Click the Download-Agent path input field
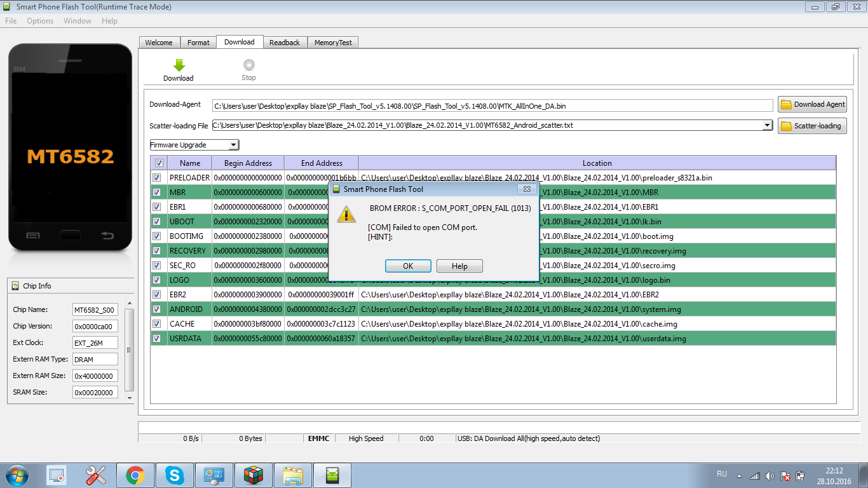The width and height of the screenshot is (868, 488). coord(492,106)
